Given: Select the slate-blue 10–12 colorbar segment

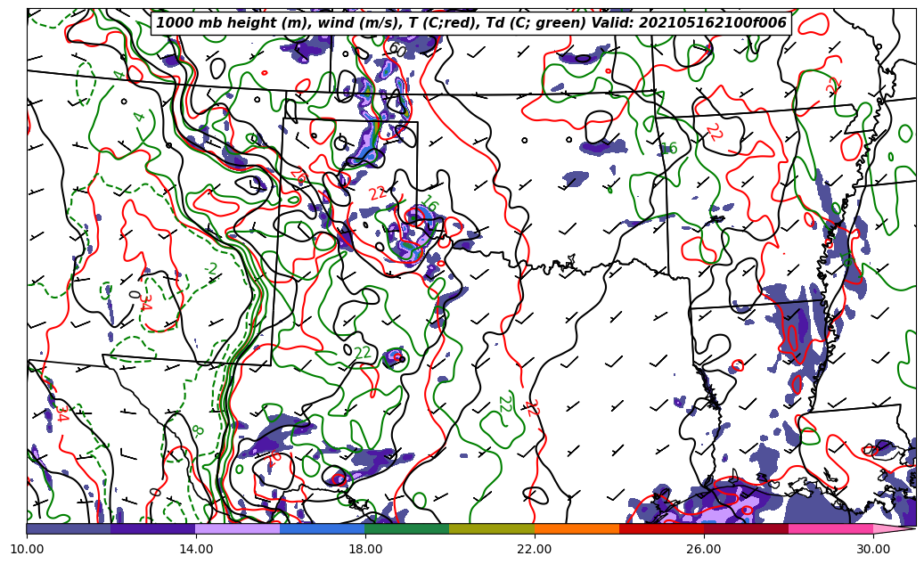Looking at the screenshot, I should coord(69,528).
